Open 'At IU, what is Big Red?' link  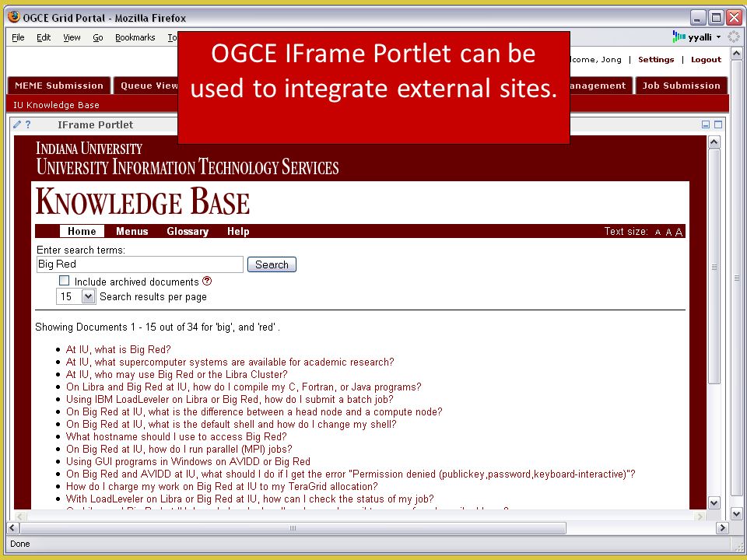coord(118,349)
